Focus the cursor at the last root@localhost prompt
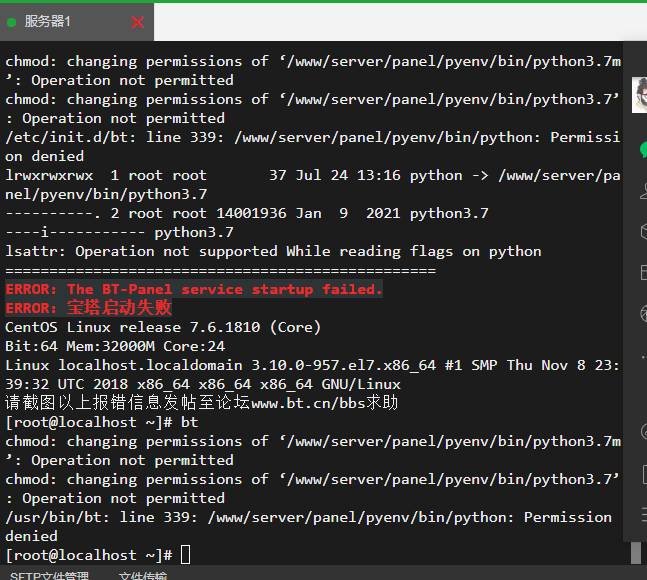Screen dimensions: 647x580 click(x=185, y=555)
